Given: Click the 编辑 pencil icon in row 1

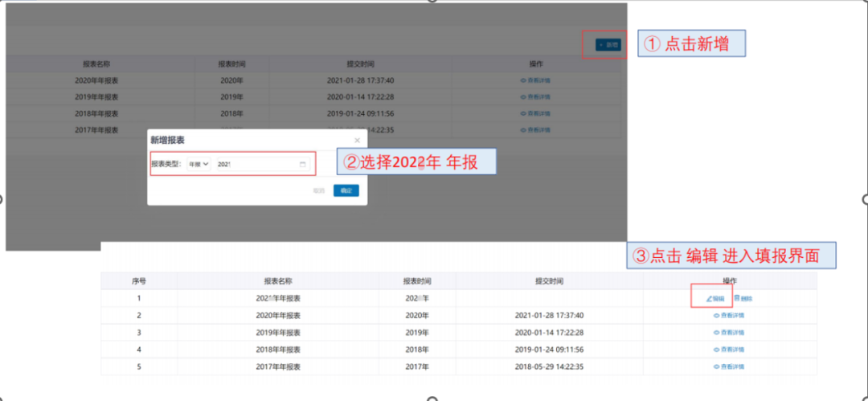Looking at the screenshot, I should coord(710,298).
